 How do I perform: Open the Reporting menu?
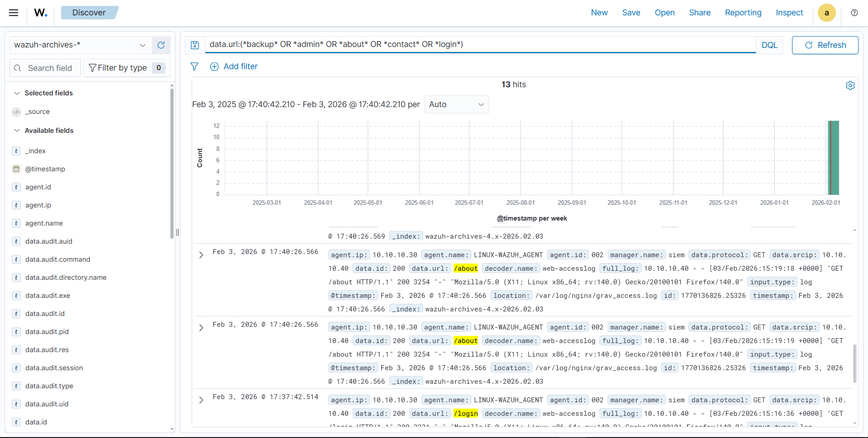[x=743, y=13]
